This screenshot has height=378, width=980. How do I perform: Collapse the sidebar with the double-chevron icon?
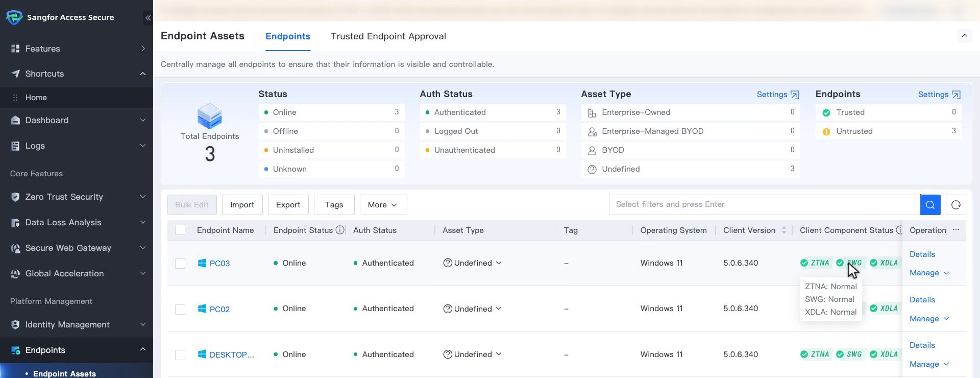pyautogui.click(x=148, y=18)
